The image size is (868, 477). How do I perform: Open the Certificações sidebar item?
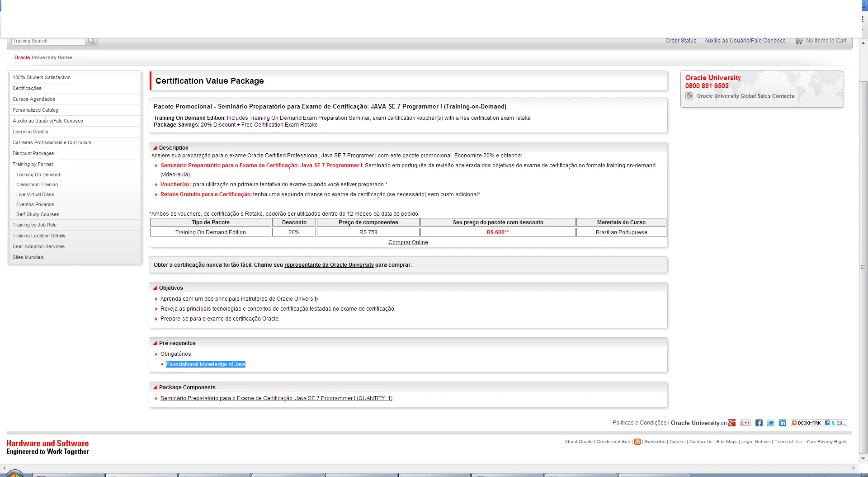tap(27, 89)
